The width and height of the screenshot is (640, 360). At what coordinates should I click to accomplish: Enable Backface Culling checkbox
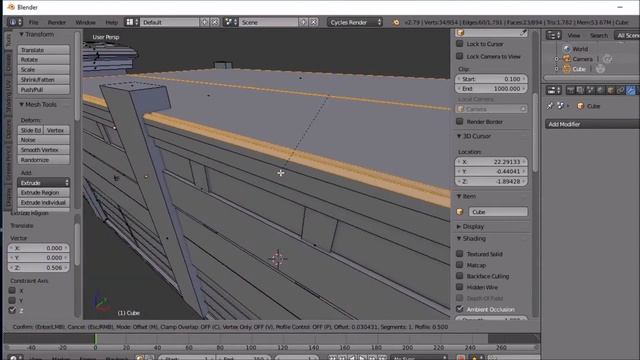[x=460, y=276]
